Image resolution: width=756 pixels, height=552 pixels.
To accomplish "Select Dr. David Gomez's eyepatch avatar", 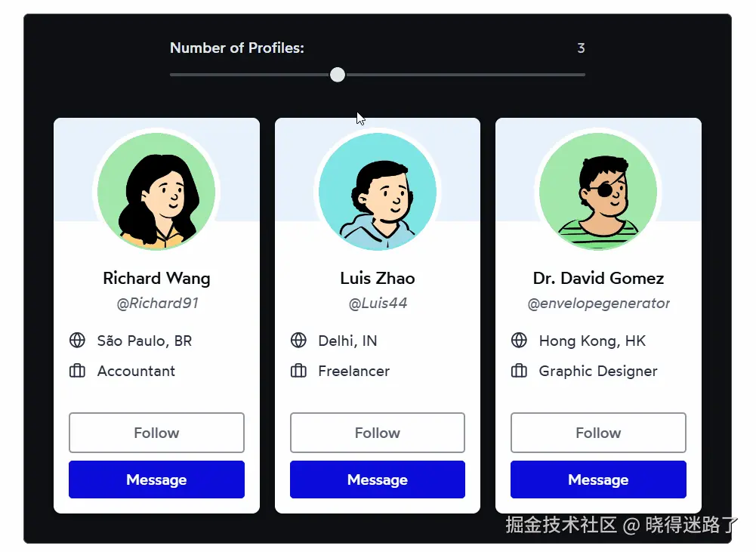I will click(598, 192).
